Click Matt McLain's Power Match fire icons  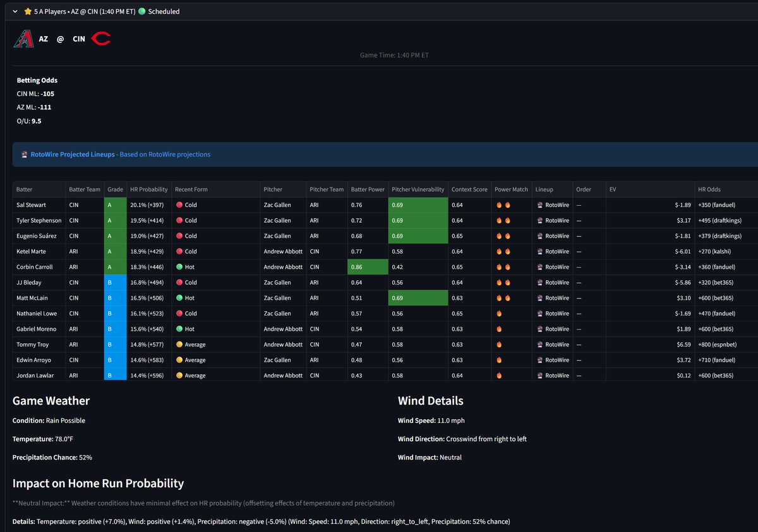point(503,298)
